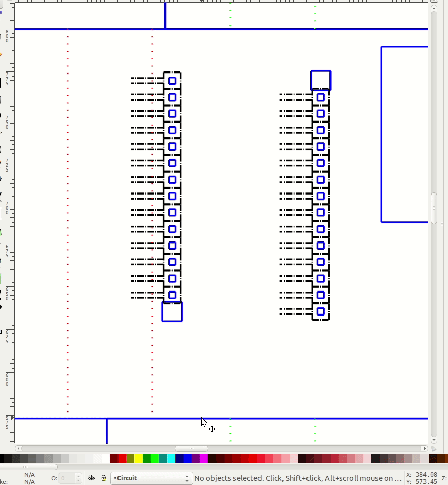The image size is (448, 485).
Task: Choose the pure blue palette swatch
Action: pos(187,458)
